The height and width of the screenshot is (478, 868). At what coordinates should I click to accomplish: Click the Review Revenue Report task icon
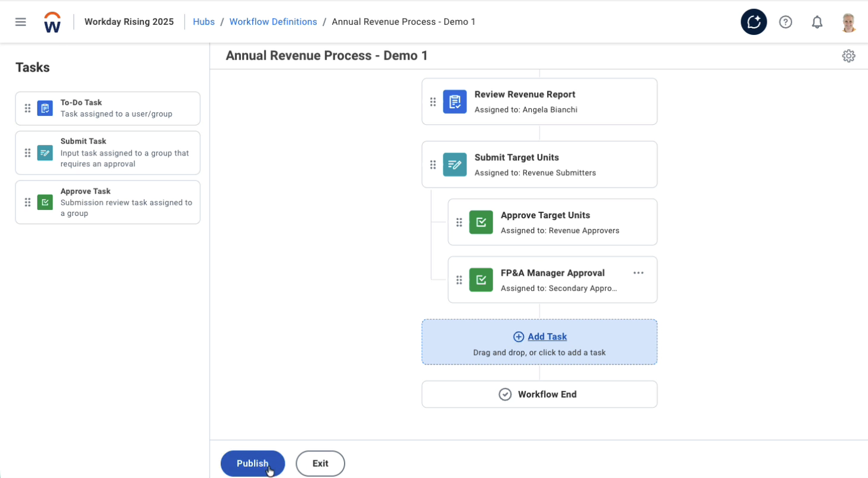[x=455, y=102]
